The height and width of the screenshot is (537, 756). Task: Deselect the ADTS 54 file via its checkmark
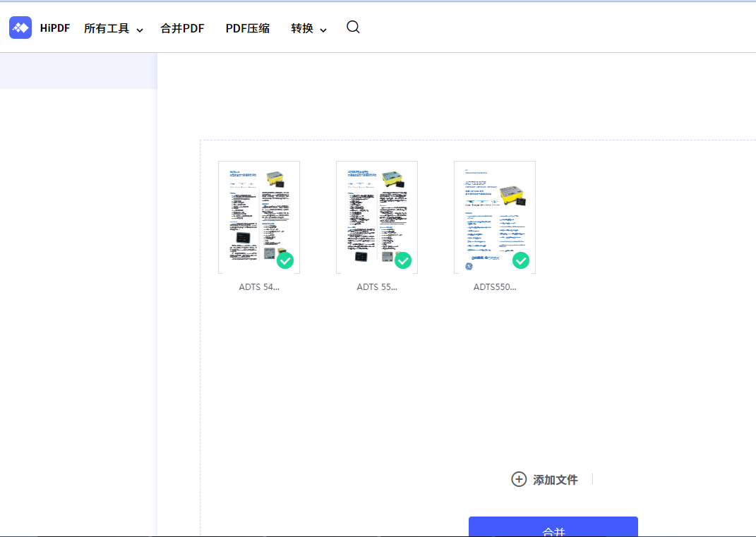285,260
